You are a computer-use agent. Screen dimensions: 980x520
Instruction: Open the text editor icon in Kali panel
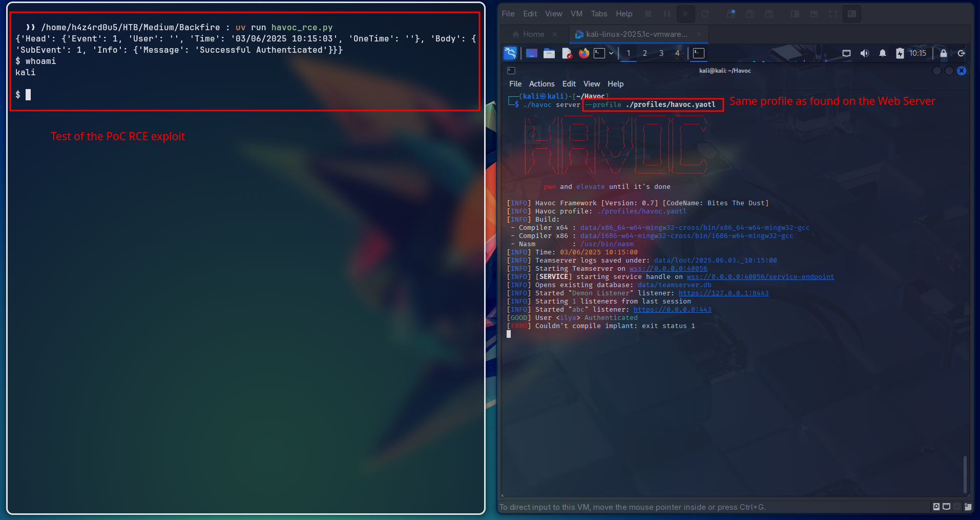point(567,53)
